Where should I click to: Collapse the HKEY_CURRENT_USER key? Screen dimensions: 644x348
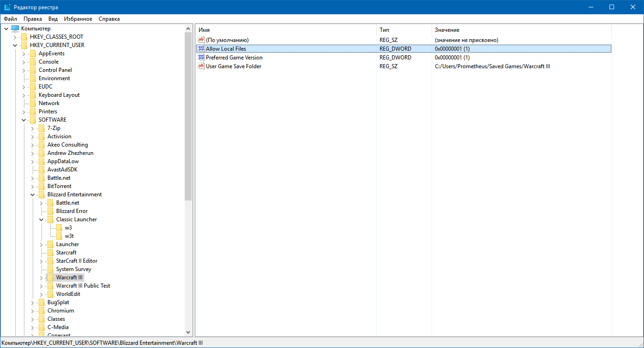click(x=15, y=45)
